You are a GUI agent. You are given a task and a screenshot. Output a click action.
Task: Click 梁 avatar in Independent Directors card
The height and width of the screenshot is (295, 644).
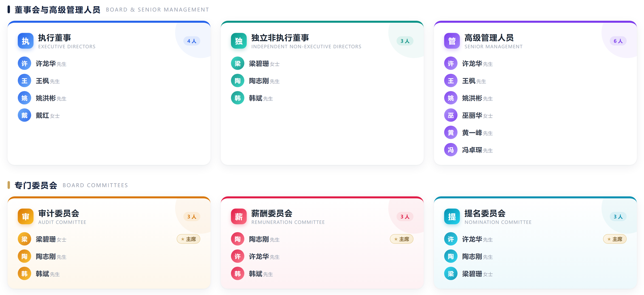coord(237,63)
